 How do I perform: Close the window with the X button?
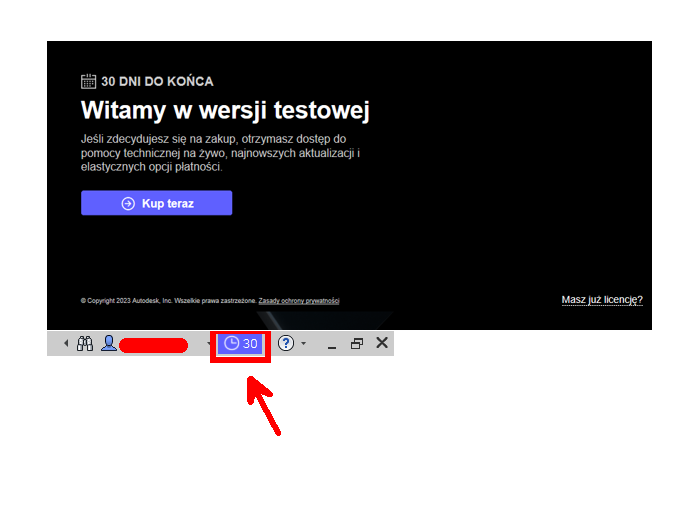[381, 343]
